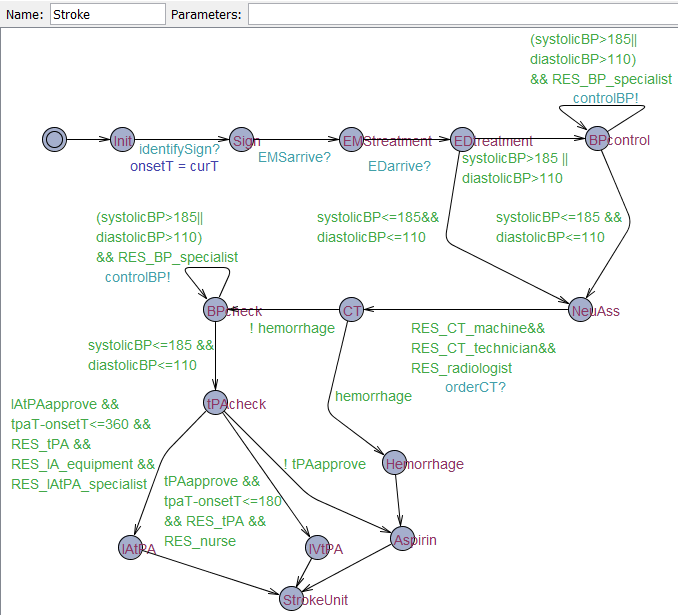Screen dimensions: 678x615
Task: Select the BPcontrol location node
Action: [x=597, y=139]
